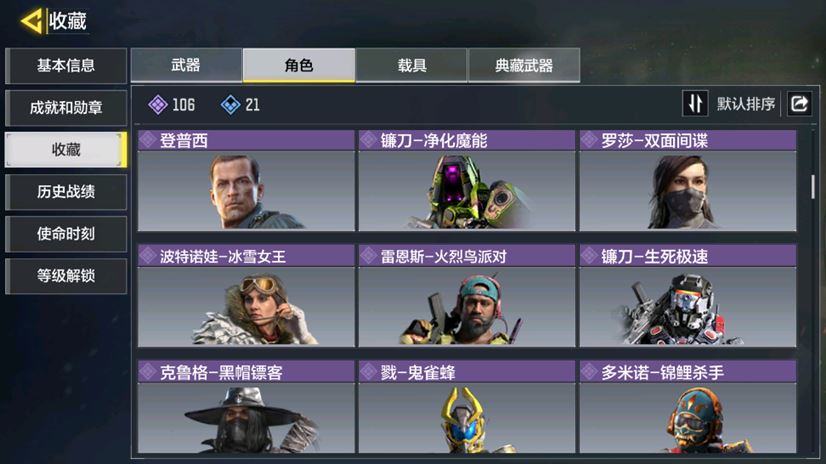Click the rarity diamond icon on 戮-鬼雀蜂
Image resolution: width=826 pixels, height=464 pixels.
pyautogui.click(x=369, y=372)
